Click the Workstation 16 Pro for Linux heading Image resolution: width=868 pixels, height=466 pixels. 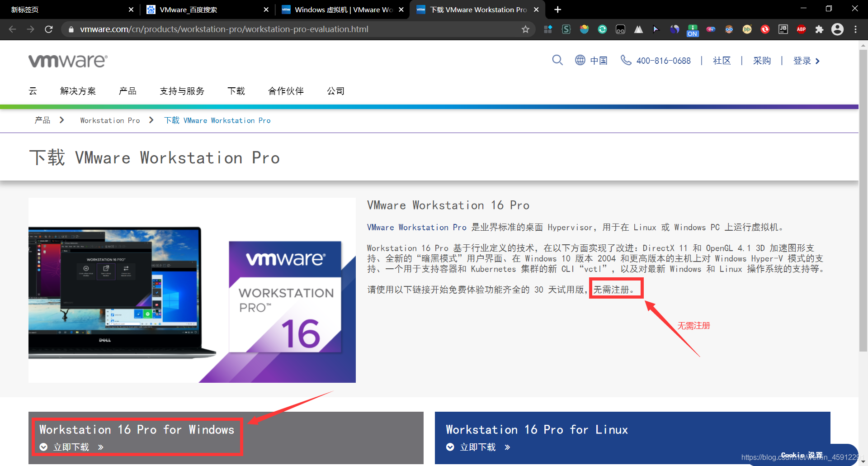pyautogui.click(x=537, y=429)
